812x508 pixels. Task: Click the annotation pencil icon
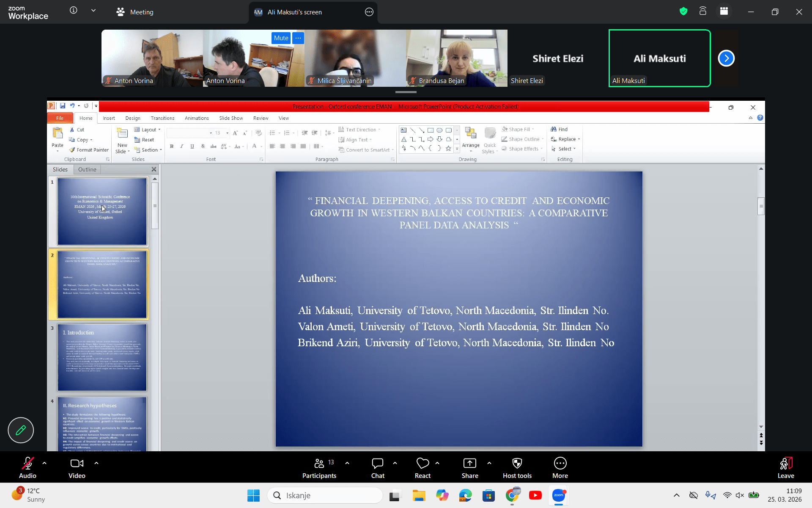coord(21,430)
